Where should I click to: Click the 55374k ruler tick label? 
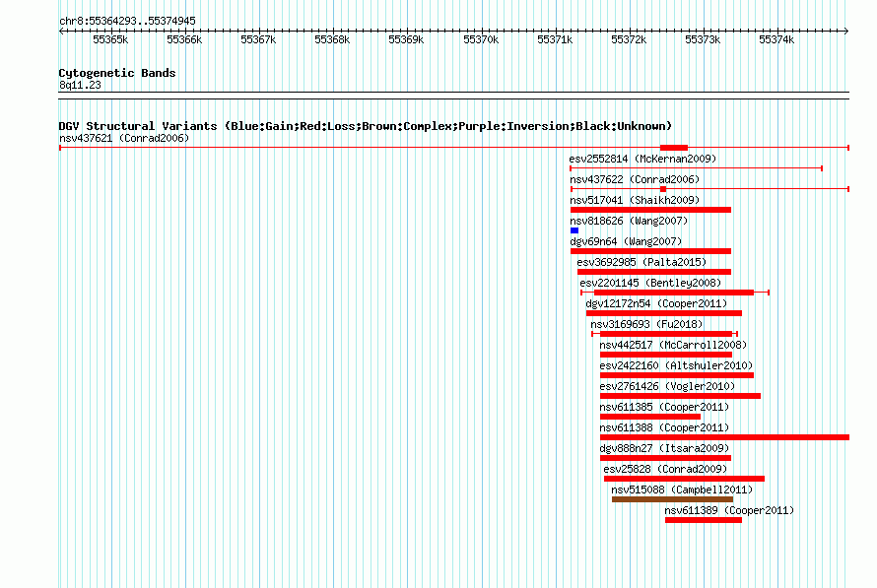click(776, 39)
